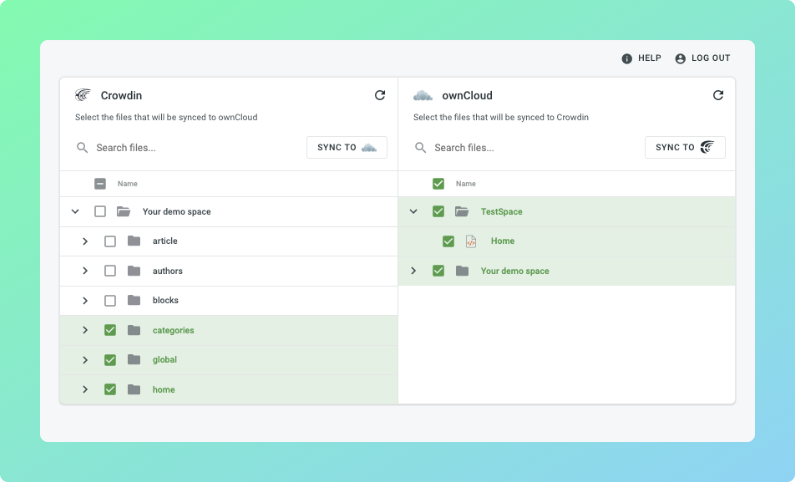795x482 pixels.
Task: Toggle the select-all checkbox in Crowdin panel
Action: [100, 183]
